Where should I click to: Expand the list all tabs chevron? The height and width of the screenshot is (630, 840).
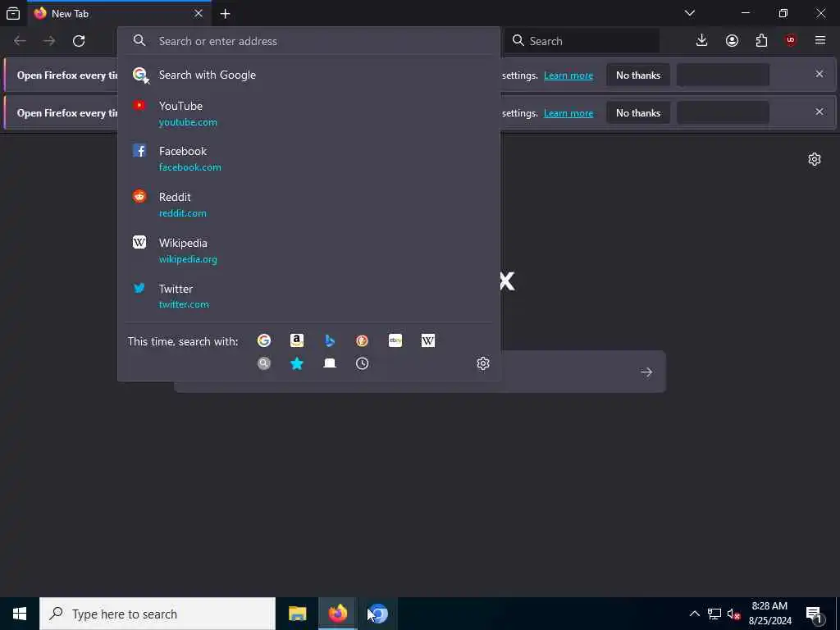click(689, 13)
